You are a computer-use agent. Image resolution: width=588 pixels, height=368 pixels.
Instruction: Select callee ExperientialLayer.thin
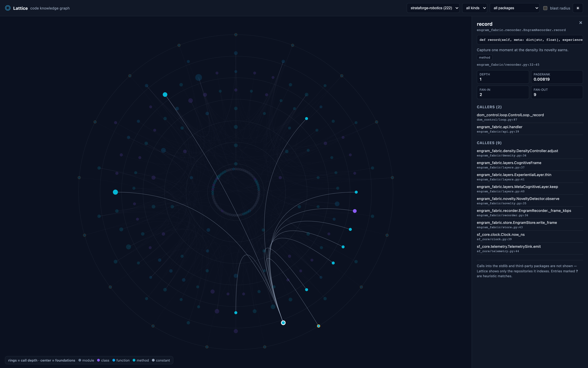pos(530,177)
